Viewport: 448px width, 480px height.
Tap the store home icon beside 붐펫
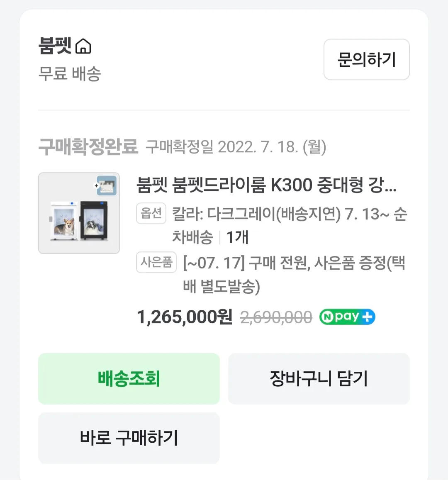pyautogui.click(x=83, y=46)
